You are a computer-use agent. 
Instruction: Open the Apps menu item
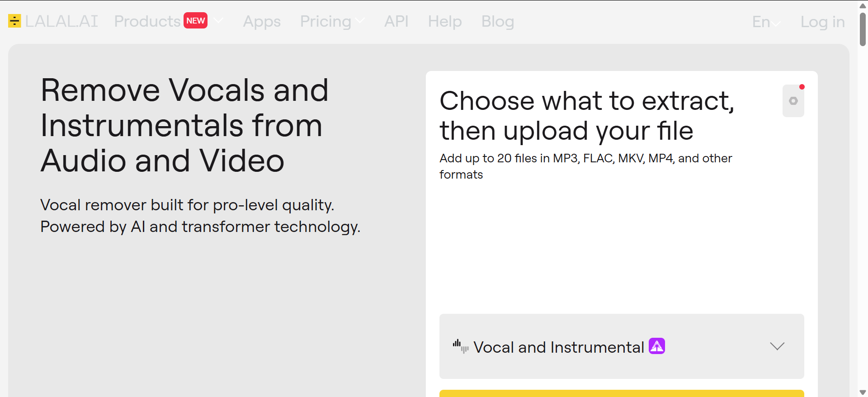point(262,21)
